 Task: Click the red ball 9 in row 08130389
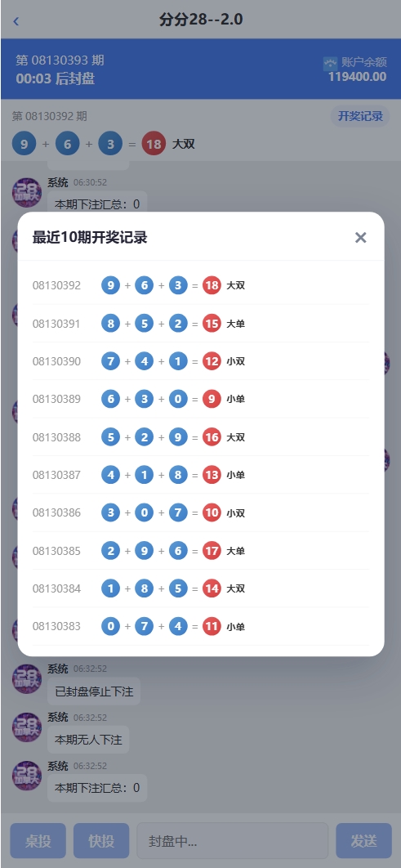click(212, 399)
